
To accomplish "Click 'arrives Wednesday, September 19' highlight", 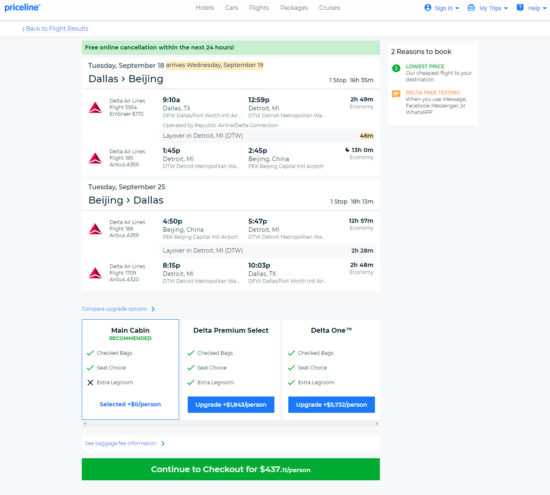I will coord(215,65).
